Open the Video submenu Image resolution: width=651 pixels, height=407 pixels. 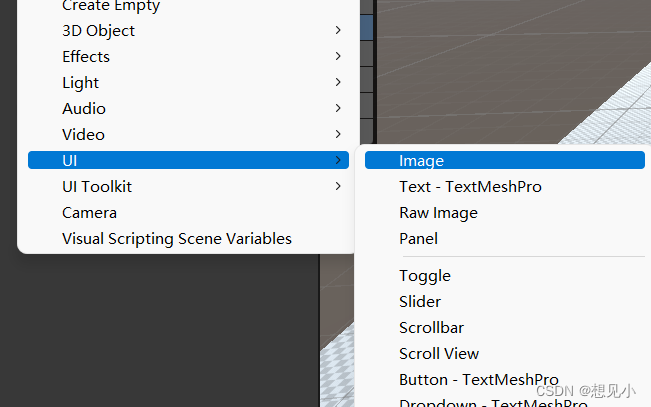coord(188,135)
